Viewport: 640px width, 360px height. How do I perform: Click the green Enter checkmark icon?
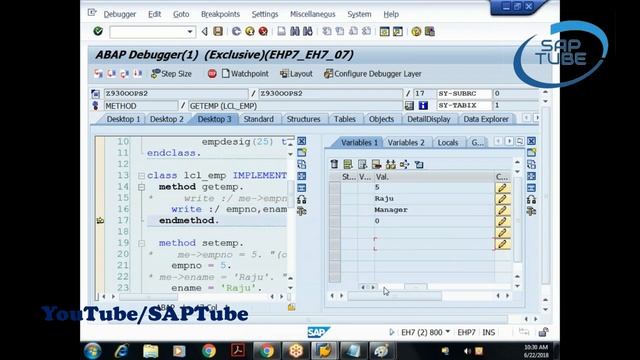[x=98, y=31]
